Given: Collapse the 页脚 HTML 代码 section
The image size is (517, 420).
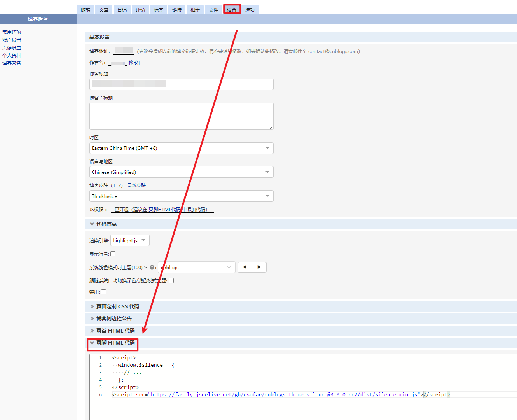Looking at the screenshot, I should pos(112,343).
